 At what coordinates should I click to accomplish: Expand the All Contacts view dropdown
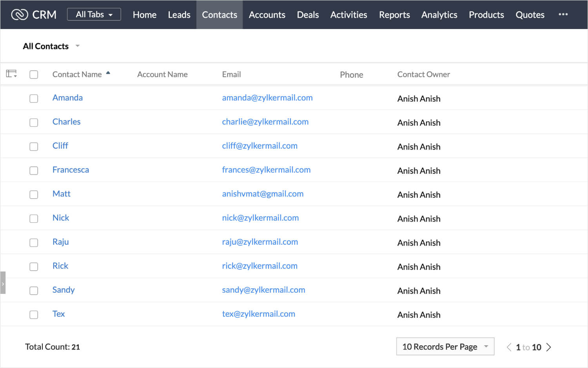(x=77, y=46)
